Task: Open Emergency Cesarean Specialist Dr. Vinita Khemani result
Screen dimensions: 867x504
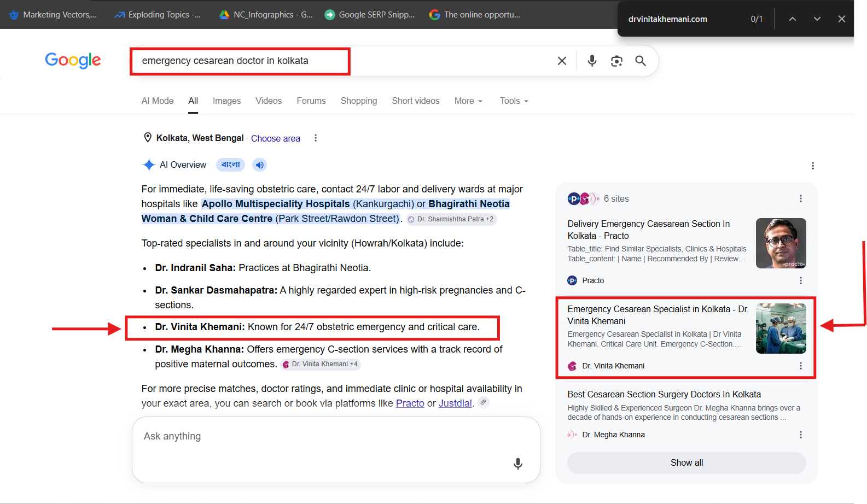Action: tap(658, 315)
